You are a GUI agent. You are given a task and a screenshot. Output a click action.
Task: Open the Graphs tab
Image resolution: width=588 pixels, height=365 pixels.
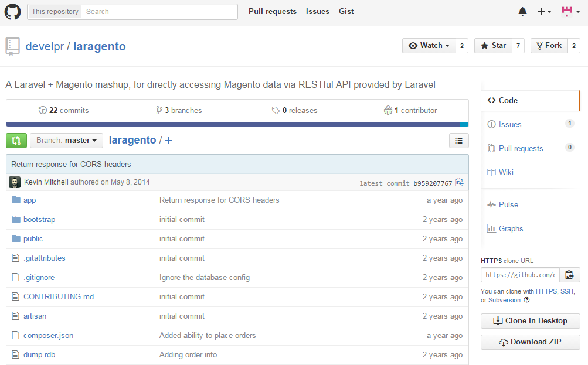point(530,228)
